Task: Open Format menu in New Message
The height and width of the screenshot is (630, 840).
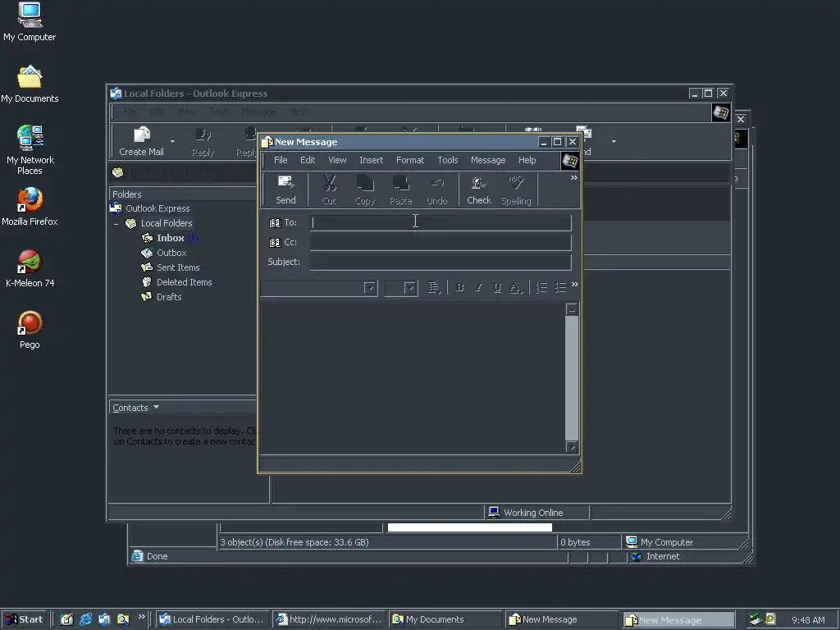Action: pos(410,160)
